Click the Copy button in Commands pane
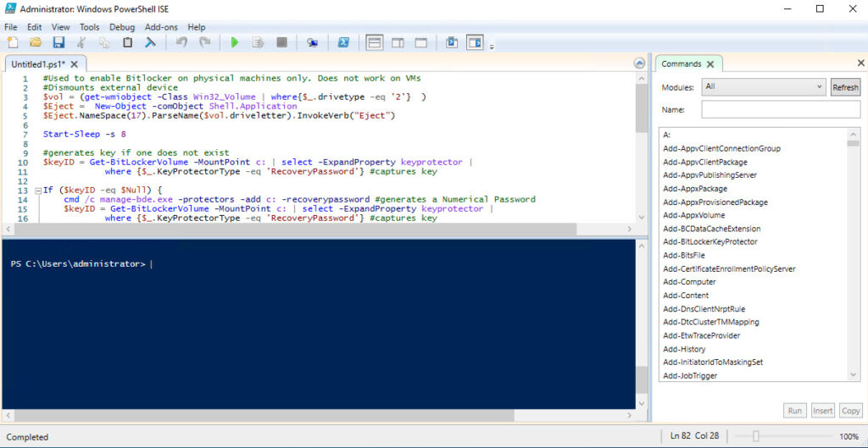 pos(850,411)
